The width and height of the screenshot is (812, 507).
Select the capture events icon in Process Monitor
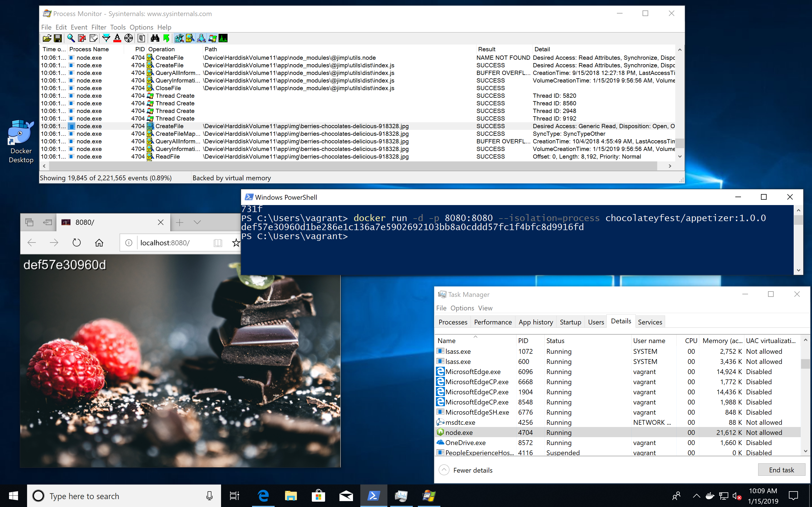pos(69,38)
